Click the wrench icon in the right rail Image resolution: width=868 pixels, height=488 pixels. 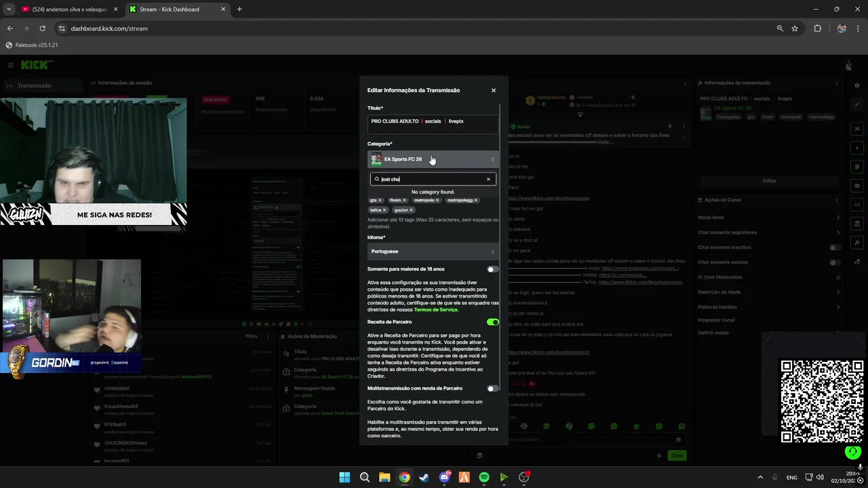coord(857,243)
